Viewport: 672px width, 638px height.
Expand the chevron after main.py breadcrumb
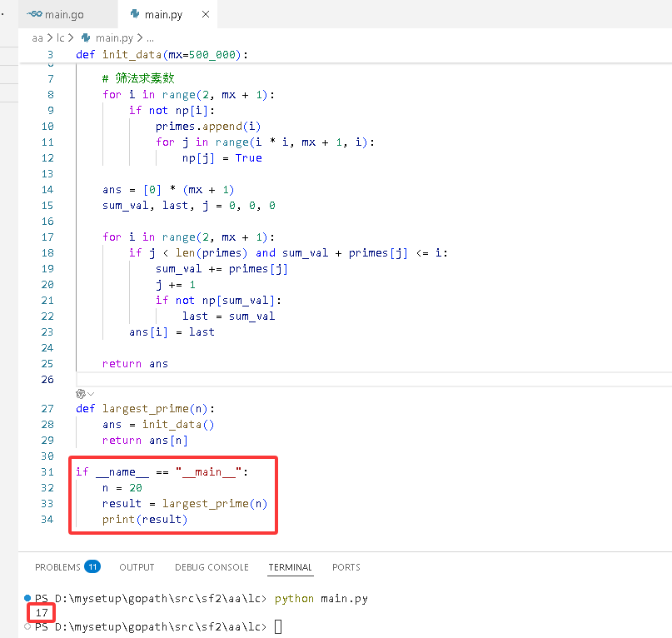140,38
